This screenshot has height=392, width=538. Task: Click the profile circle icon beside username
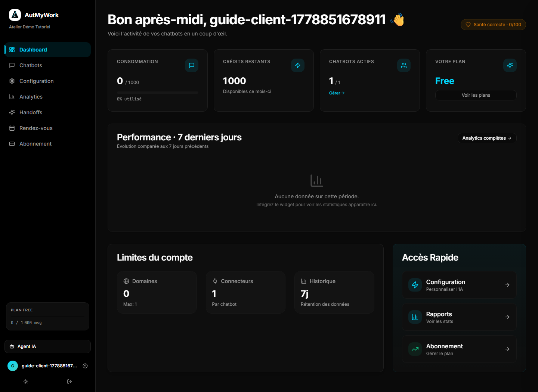point(85,366)
